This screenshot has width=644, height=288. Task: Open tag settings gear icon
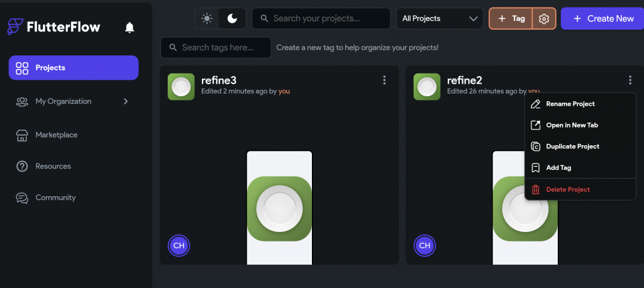click(544, 19)
